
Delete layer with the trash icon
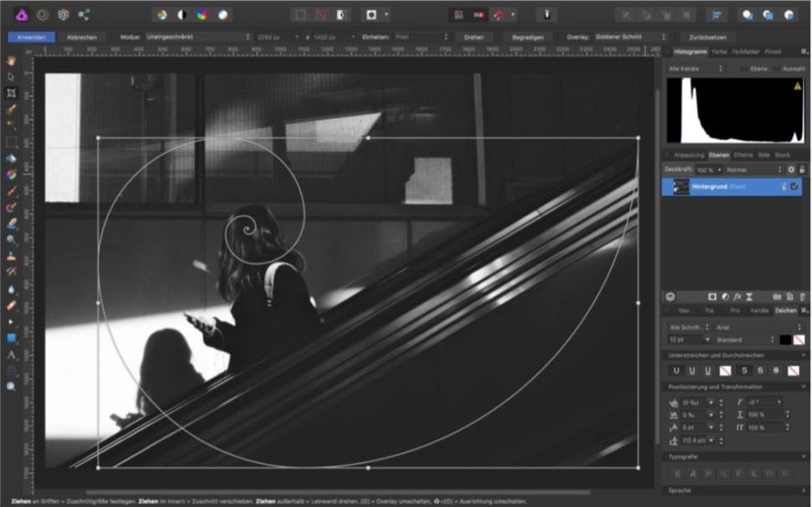(x=802, y=296)
